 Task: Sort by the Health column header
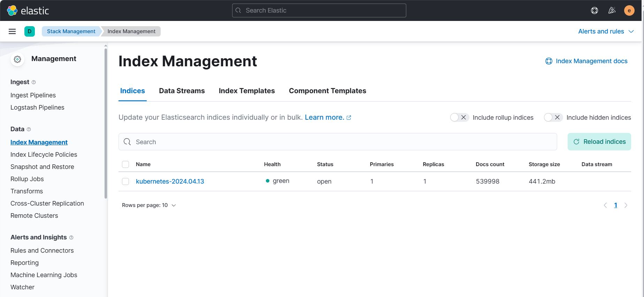pos(272,164)
